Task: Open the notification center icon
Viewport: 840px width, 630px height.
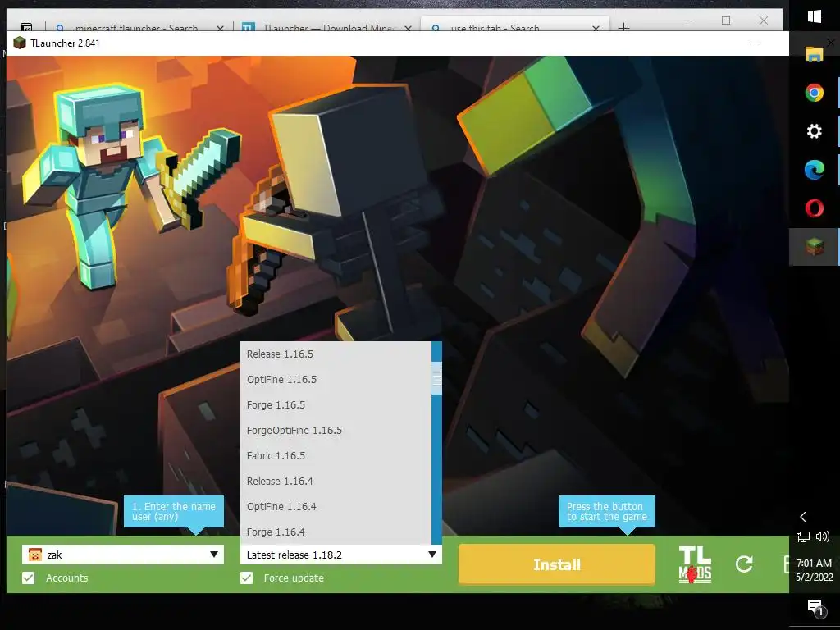Action: [x=815, y=607]
